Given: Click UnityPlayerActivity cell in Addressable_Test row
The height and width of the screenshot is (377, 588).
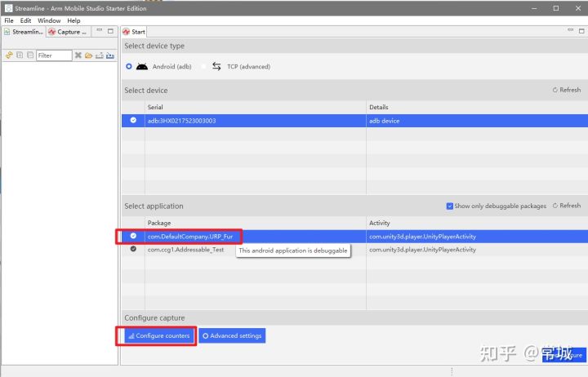Looking at the screenshot, I should tap(423, 250).
